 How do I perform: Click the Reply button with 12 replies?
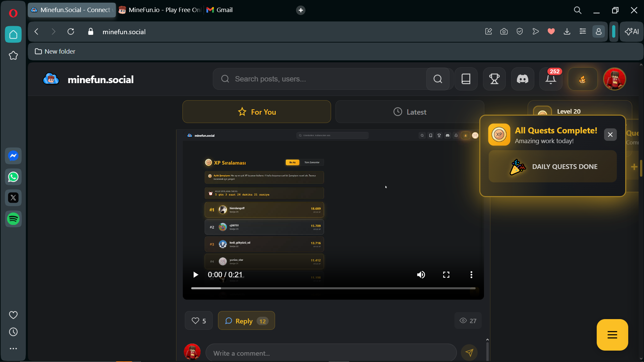[246, 321]
